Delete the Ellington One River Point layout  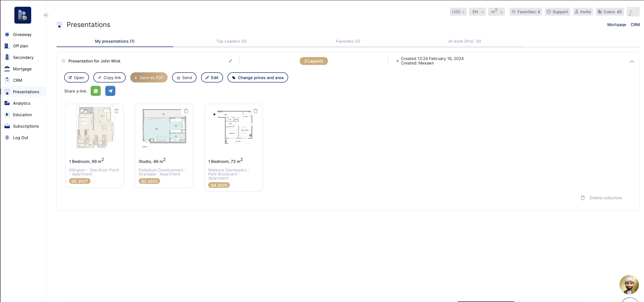116,111
